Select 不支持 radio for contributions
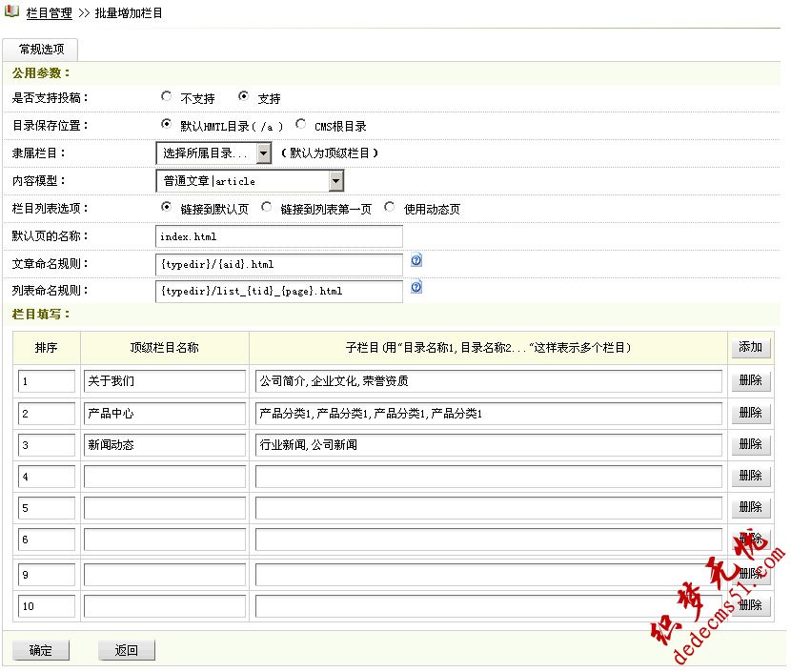The height and width of the screenshot is (672, 791). (x=167, y=96)
